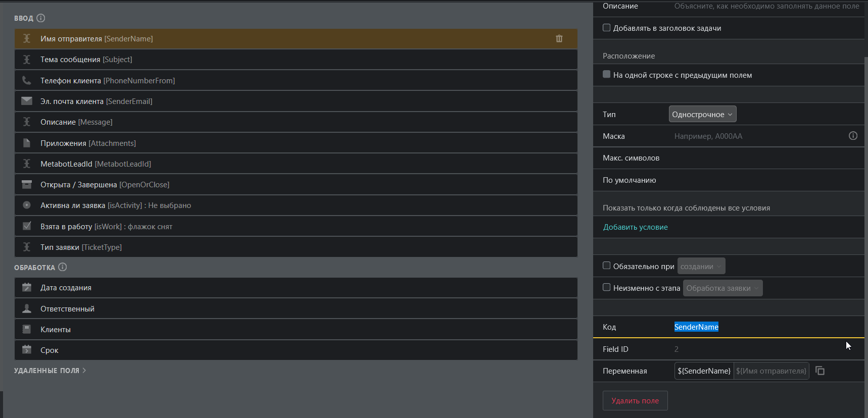868x418 pixels.
Task: Click the Макс. символов field
Action: click(766, 158)
